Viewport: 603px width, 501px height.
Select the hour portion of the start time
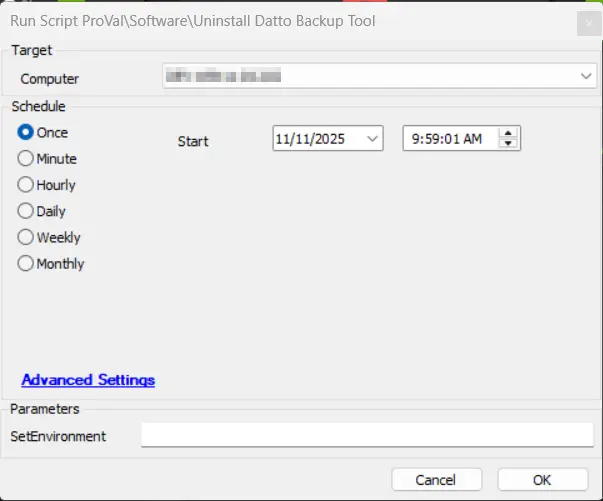pyautogui.click(x=415, y=140)
